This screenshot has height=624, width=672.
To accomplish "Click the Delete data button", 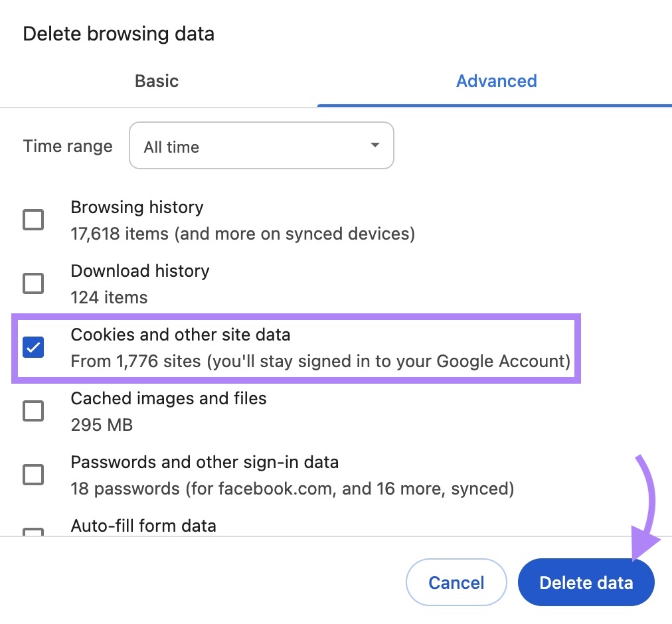I will click(586, 582).
